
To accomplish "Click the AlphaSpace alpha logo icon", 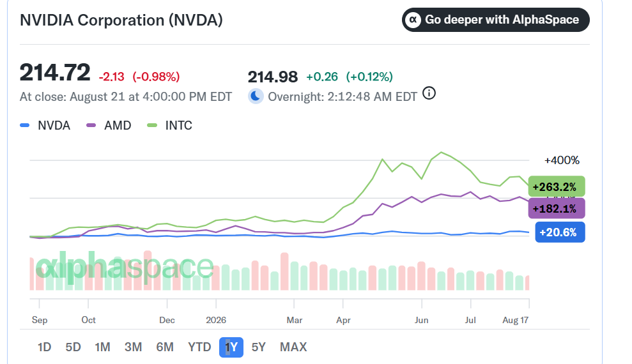I will click(x=413, y=20).
